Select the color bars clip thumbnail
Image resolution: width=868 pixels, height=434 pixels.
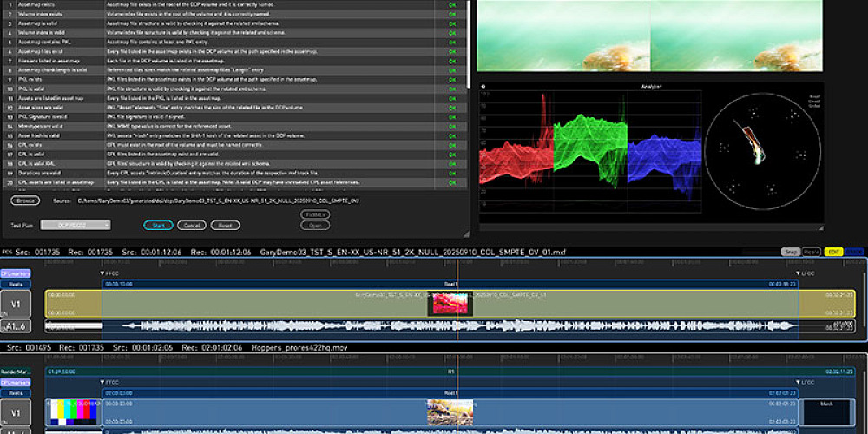click(74, 411)
